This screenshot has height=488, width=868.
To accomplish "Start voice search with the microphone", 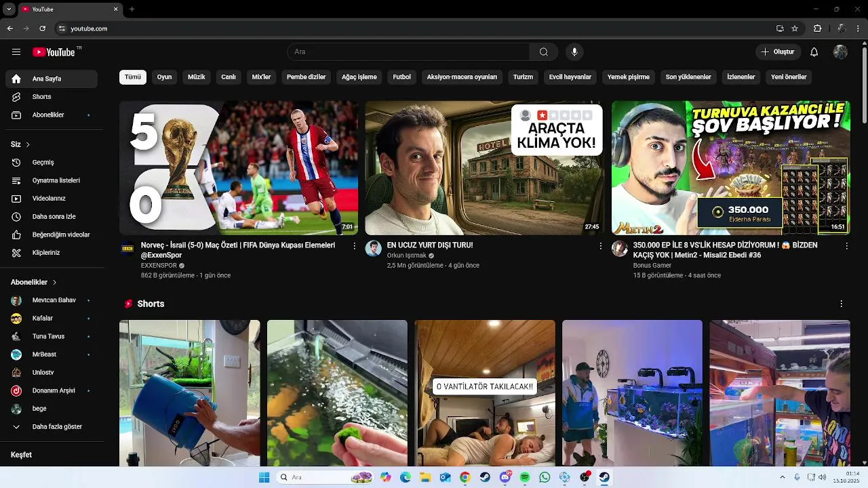I will [574, 52].
